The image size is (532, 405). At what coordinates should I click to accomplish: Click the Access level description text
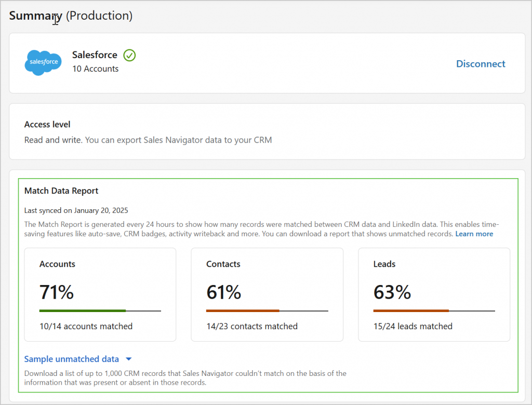pos(147,140)
